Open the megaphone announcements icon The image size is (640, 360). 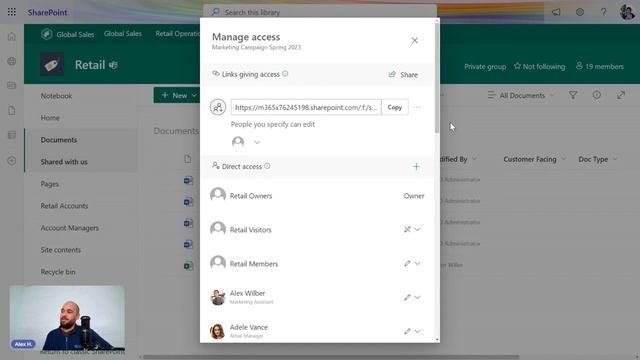(x=556, y=12)
